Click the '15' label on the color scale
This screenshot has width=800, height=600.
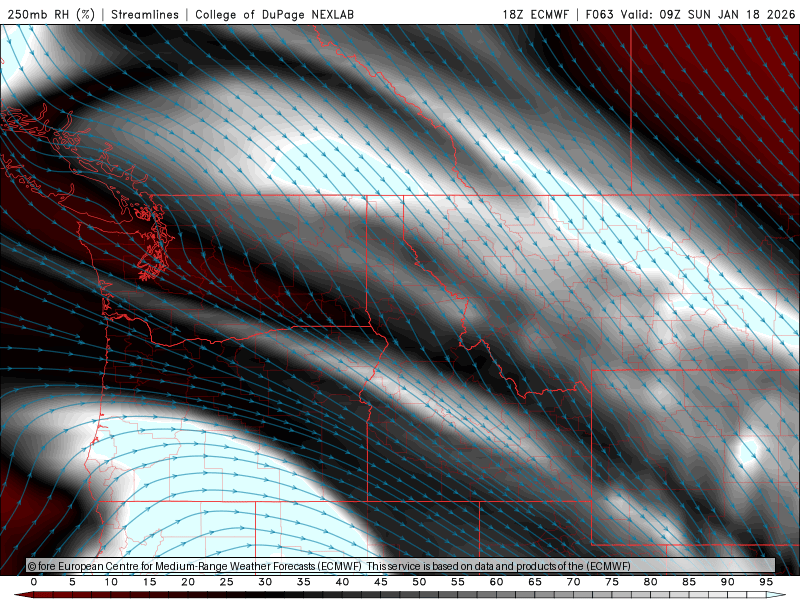pos(149,582)
